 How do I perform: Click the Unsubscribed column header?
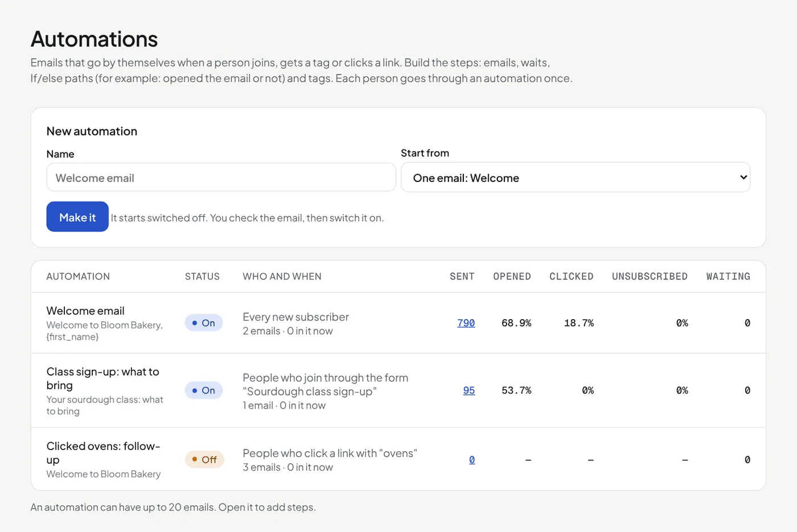pos(650,277)
